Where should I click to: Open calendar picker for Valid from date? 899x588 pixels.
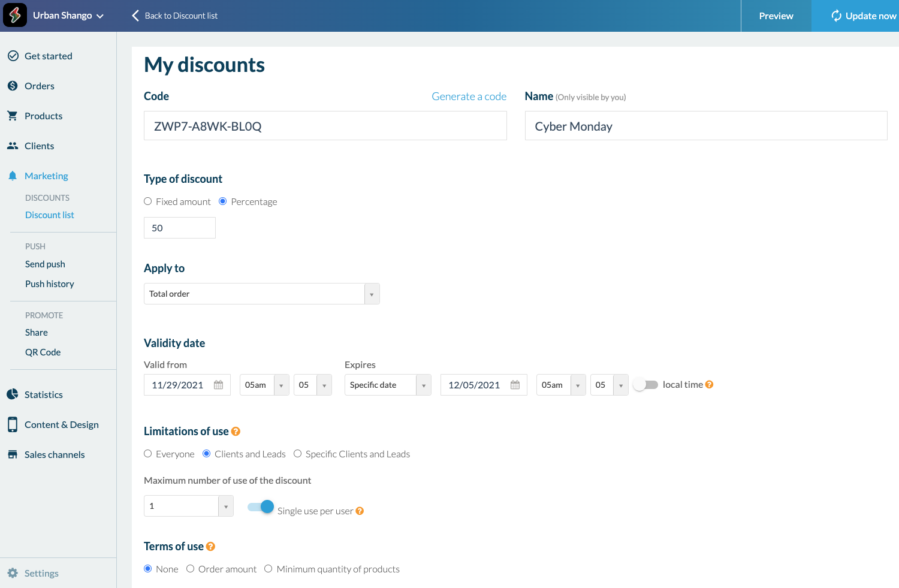(x=218, y=385)
